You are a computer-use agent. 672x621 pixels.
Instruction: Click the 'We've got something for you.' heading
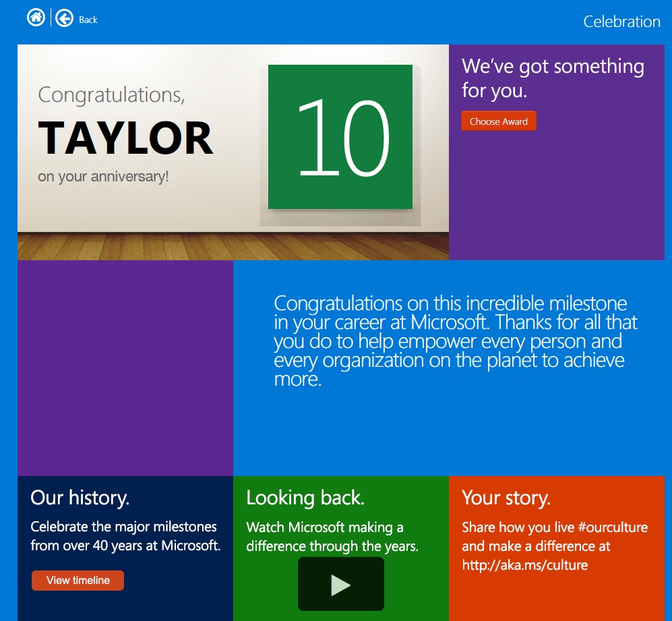(x=553, y=78)
